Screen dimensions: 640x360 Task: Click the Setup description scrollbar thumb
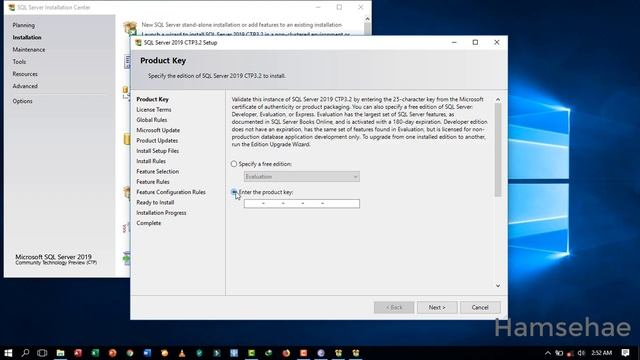pos(498,150)
